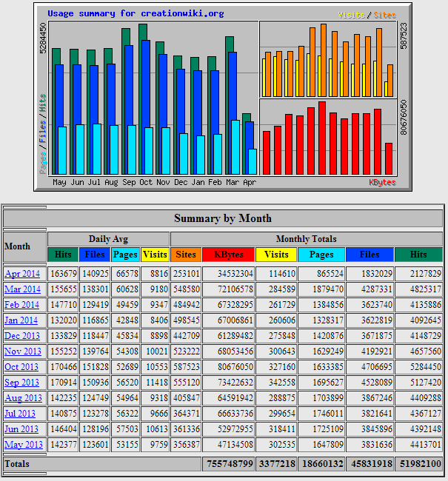Click the red KBytes column header
Viewport: 448px width, 481px height.
click(228, 255)
